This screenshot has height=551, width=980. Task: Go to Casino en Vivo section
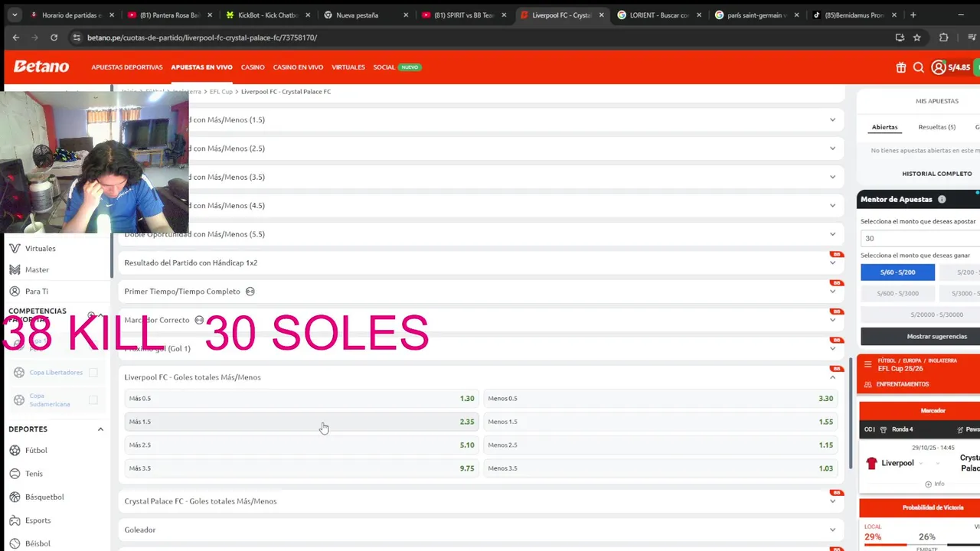298,67
